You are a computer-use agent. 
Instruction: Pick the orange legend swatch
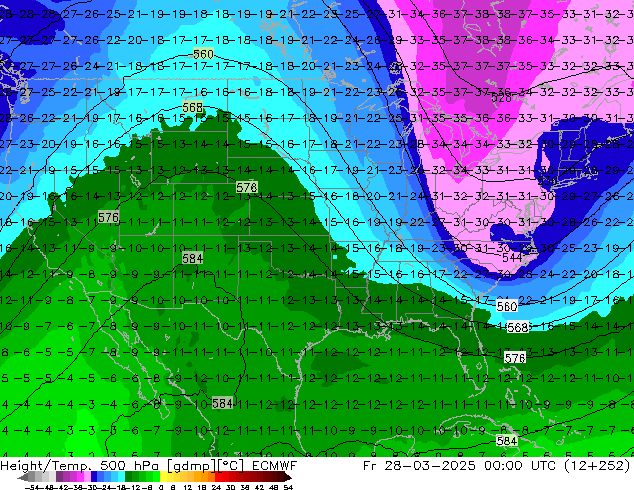(x=204, y=476)
